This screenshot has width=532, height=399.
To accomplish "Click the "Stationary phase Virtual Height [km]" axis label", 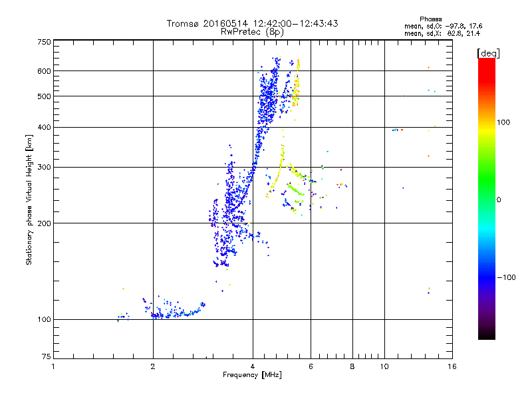I will pos(29,199).
